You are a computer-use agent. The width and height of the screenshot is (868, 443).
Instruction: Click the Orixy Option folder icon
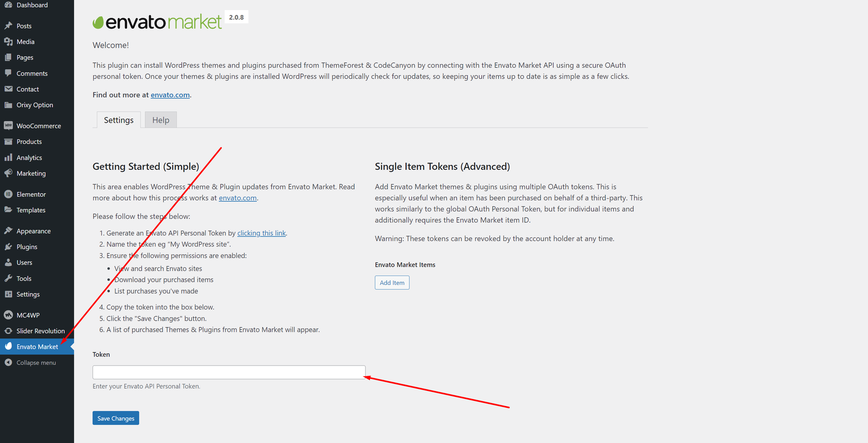8,105
